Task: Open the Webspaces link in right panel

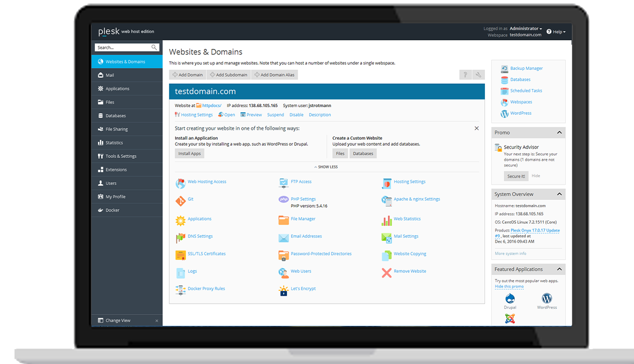Action: click(x=521, y=102)
